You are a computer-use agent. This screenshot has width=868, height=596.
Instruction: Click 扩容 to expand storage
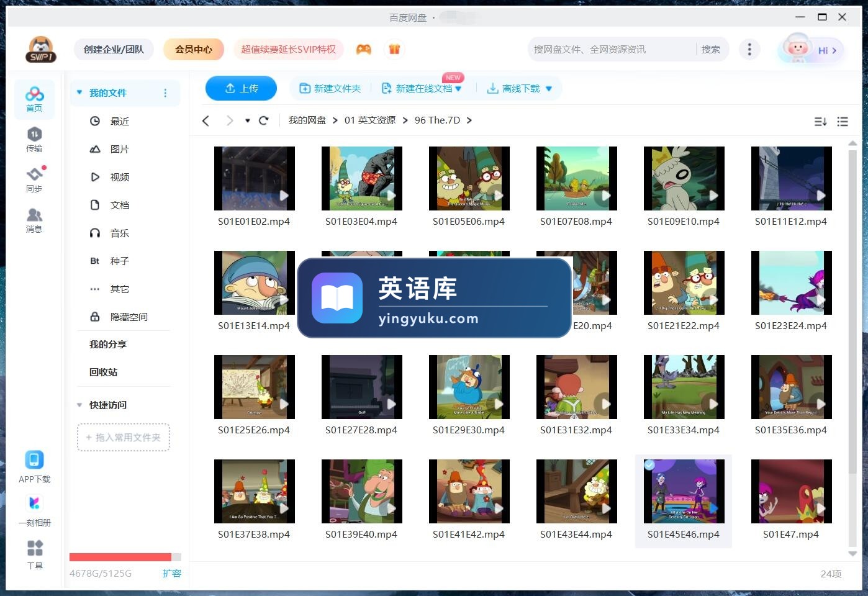[x=171, y=573]
